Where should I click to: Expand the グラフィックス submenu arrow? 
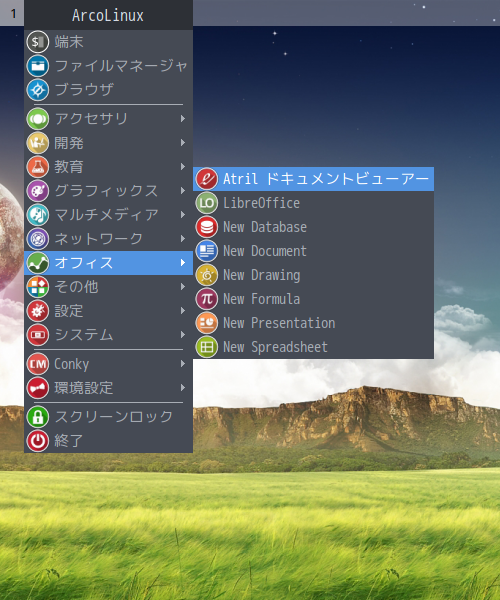point(183,191)
